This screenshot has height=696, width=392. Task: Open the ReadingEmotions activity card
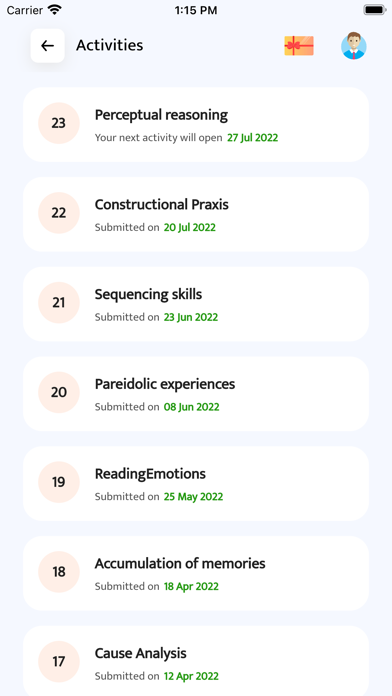point(196,483)
